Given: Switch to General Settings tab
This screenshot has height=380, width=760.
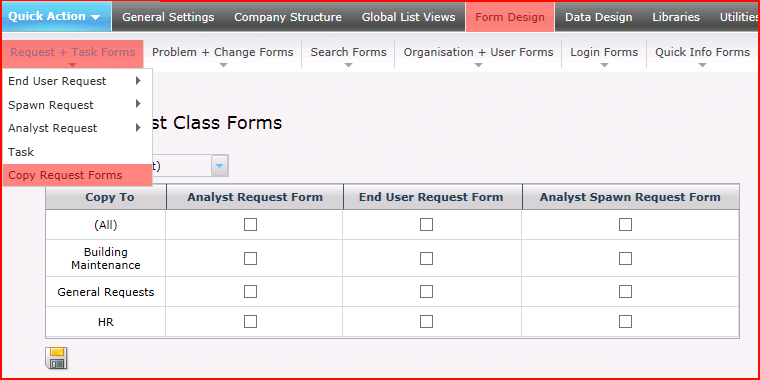Looking at the screenshot, I should point(168,17).
